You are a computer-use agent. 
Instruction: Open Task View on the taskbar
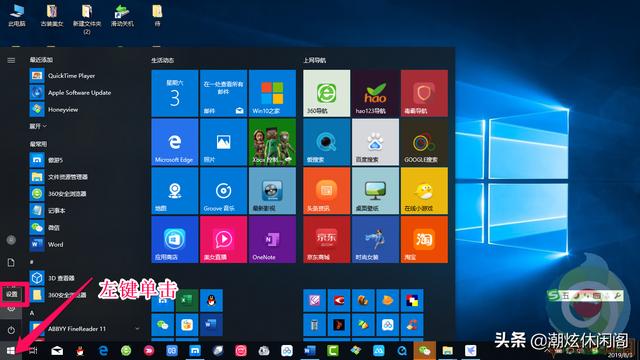pyautogui.click(x=34, y=351)
